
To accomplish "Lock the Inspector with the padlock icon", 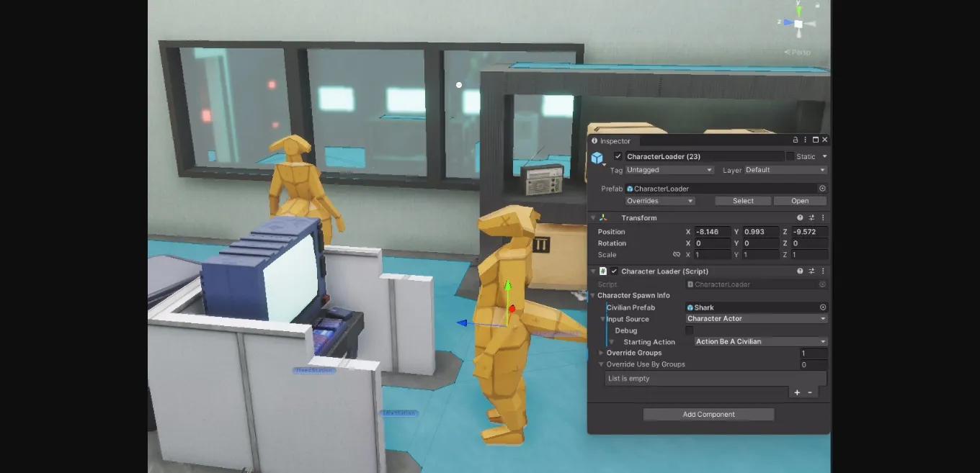I will [796, 140].
